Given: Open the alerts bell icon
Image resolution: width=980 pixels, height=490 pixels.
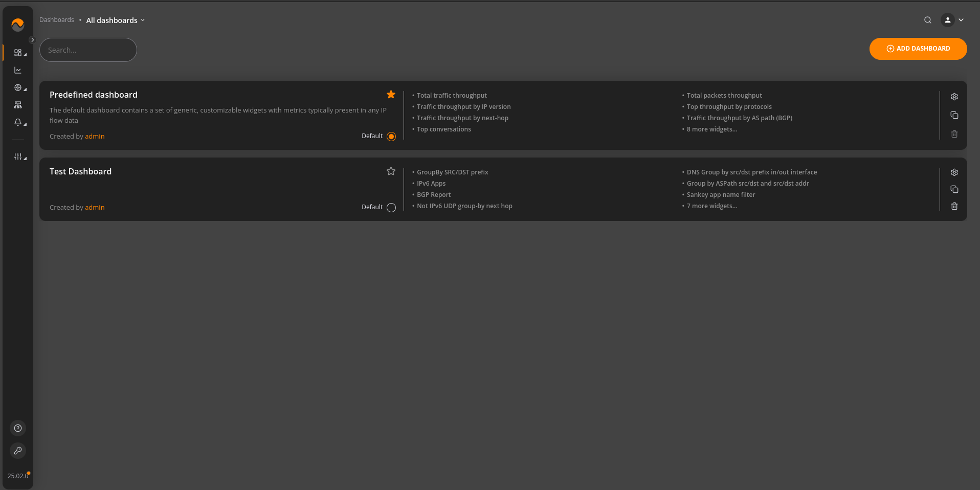Looking at the screenshot, I should click(x=18, y=123).
